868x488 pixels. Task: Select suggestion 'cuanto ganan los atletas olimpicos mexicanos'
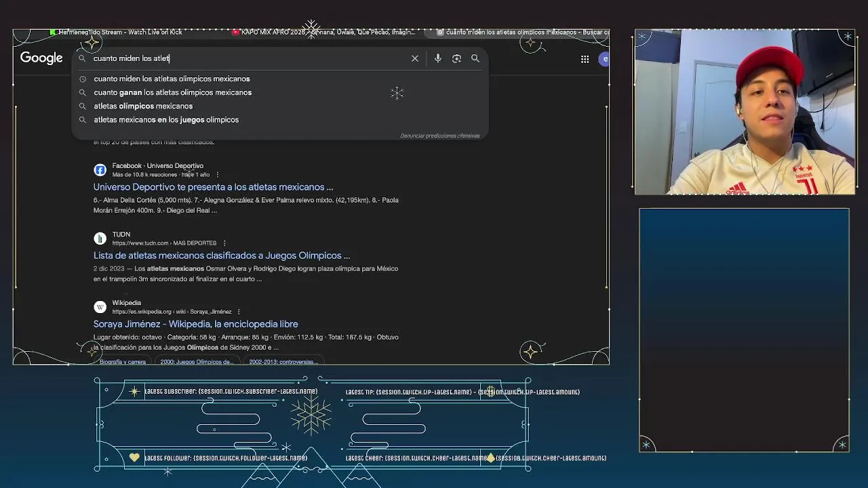point(172,92)
